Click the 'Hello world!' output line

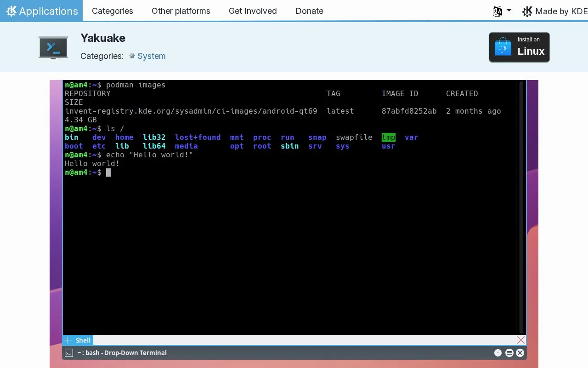click(92, 164)
